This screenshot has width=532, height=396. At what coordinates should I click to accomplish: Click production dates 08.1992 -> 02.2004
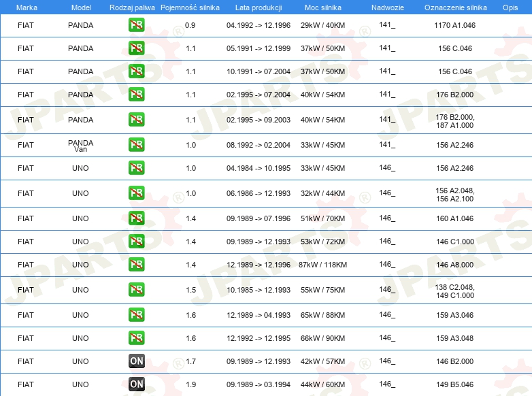259,145
